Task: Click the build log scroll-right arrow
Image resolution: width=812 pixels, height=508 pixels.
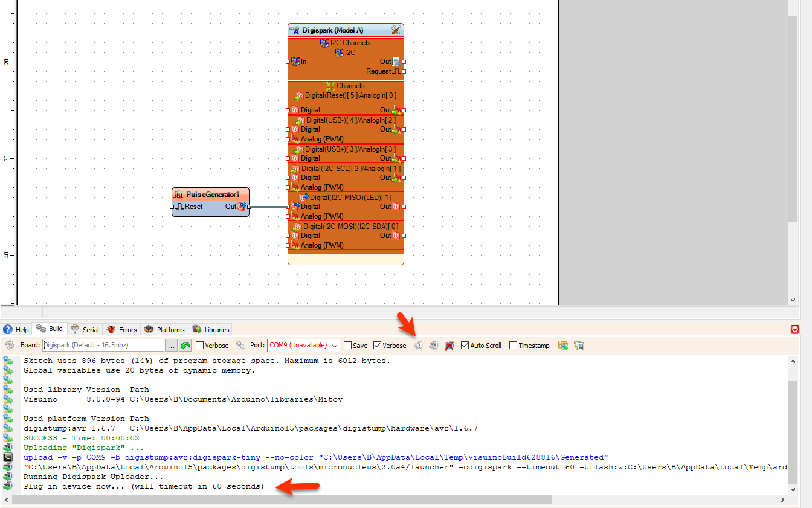Action: coord(784,500)
